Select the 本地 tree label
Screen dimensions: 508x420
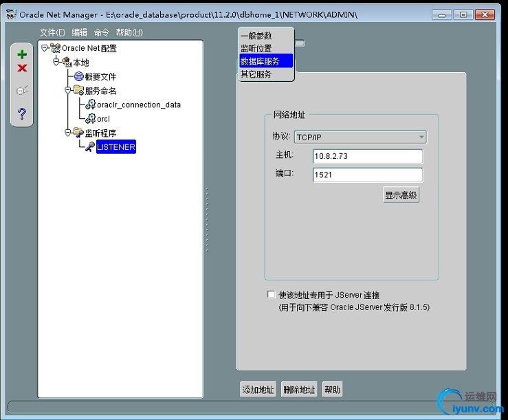pyautogui.click(x=81, y=63)
